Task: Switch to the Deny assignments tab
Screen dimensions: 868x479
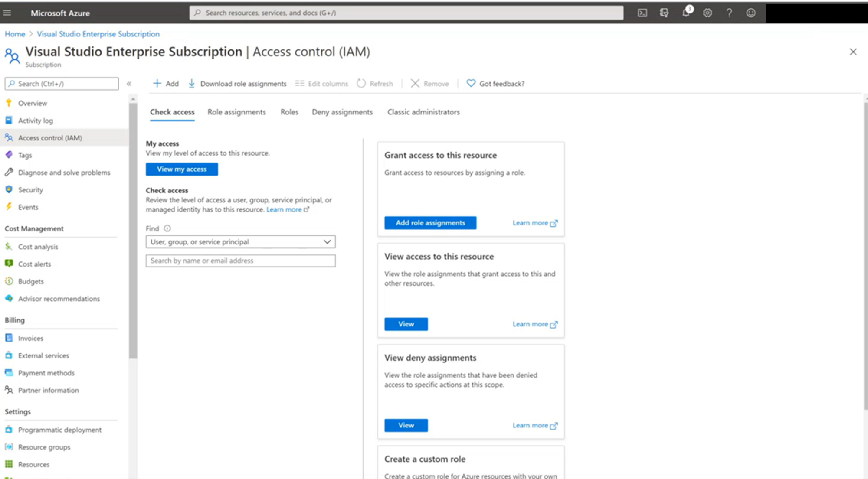Action: coord(343,112)
